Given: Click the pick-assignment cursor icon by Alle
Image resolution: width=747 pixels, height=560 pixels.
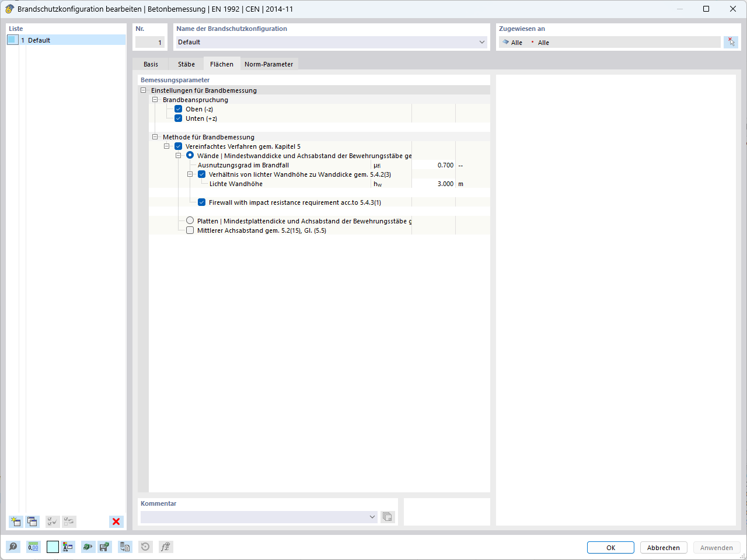Looking at the screenshot, I should click(731, 42).
